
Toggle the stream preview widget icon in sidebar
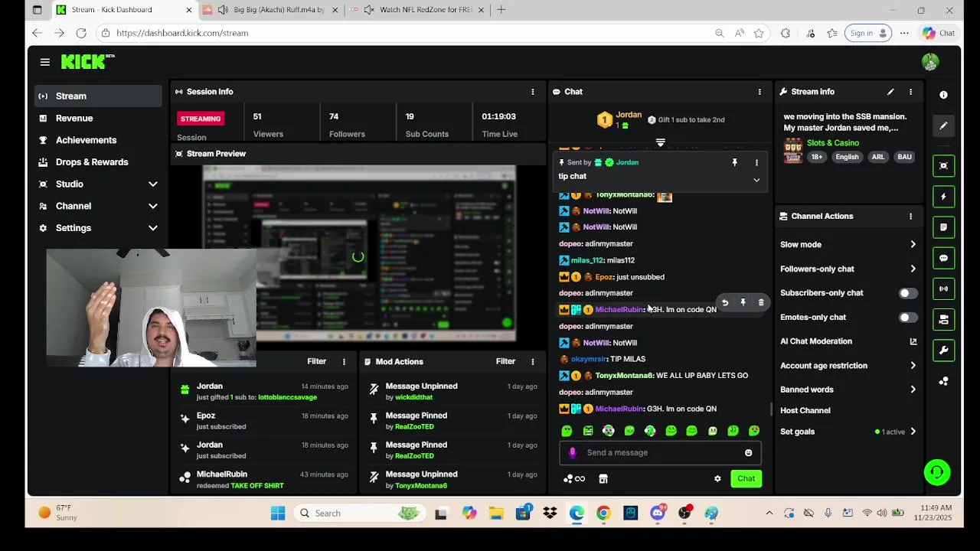click(x=943, y=166)
